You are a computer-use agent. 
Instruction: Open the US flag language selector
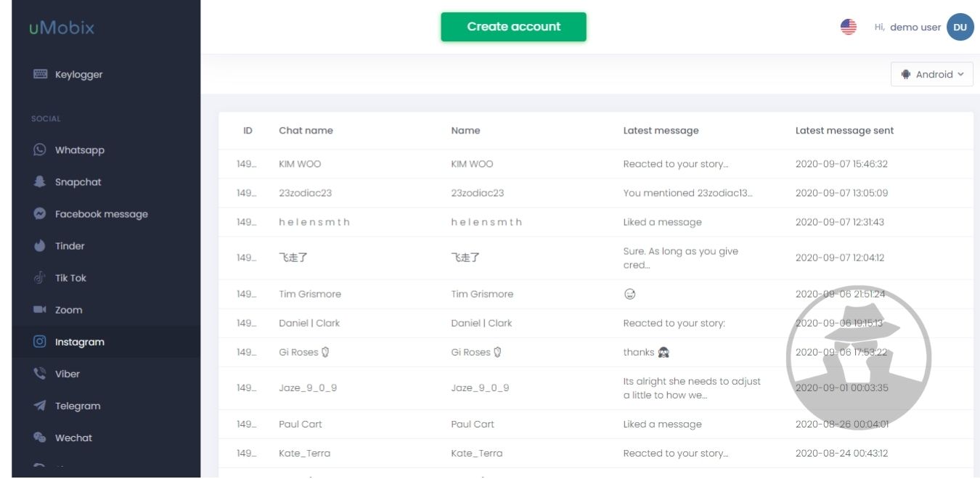click(848, 27)
